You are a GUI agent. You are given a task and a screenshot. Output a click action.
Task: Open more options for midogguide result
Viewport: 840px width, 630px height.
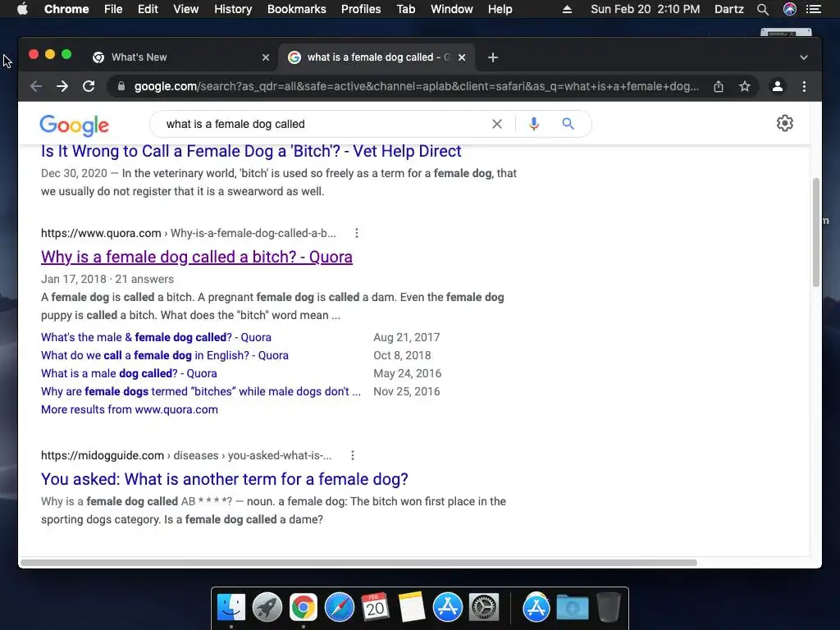point(353,455)
